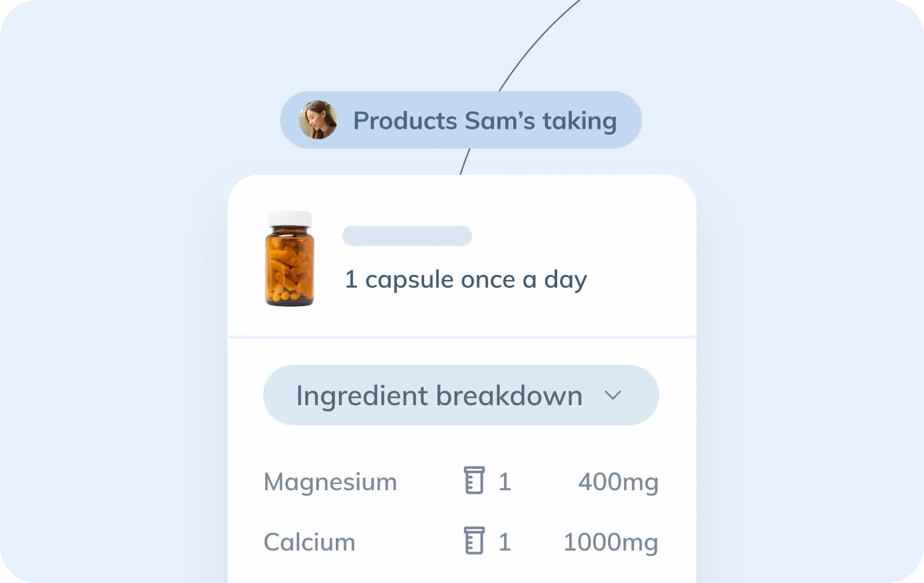Click the white cap of the supplement bottle
Screen dimensions: 924x583
tap(290, 218)
